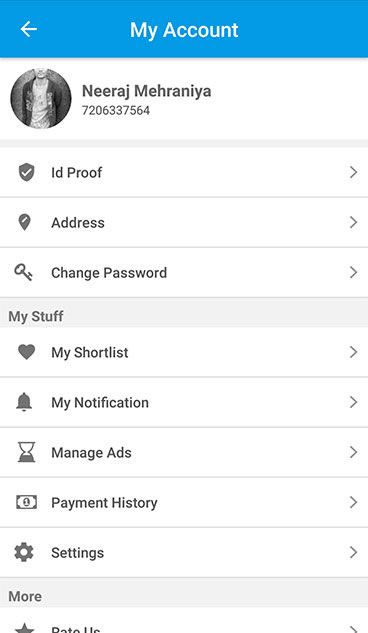
Task: Open the Id Proof shield icon
Action: pyautogui.click(x=26, y=172)
